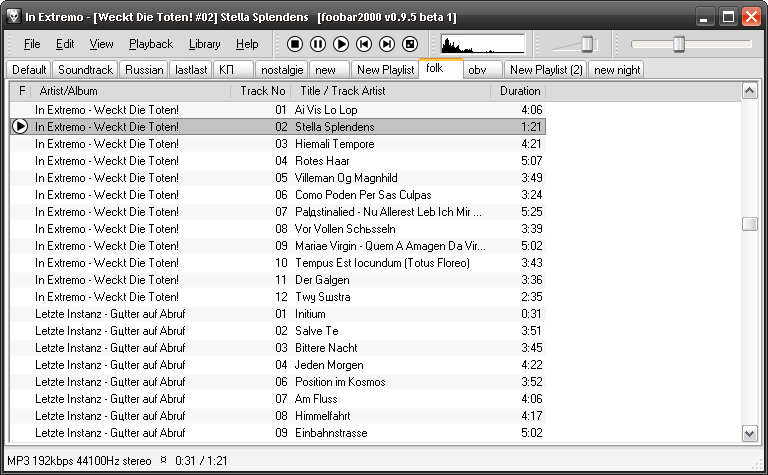Select track Ai Vis Lo Lop
Image resolution: width=768 pixels, height=475 pixels.
278,110
